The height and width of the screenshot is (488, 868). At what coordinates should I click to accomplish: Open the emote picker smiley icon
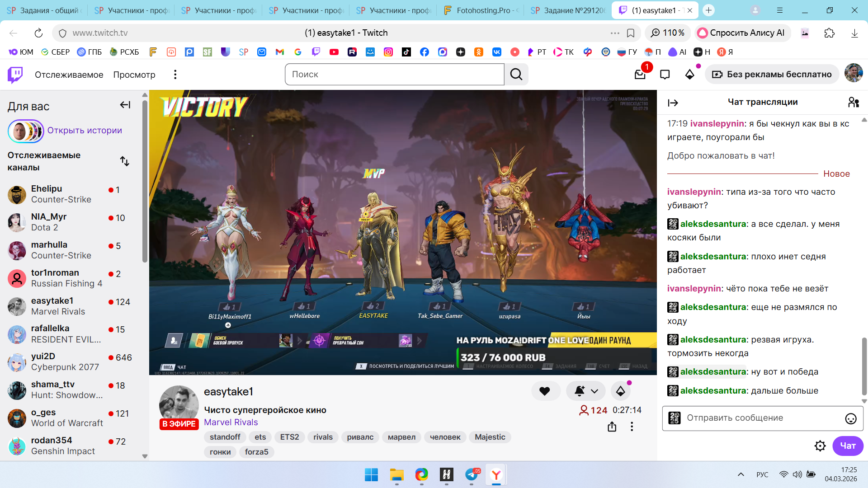(x=850, y=418)
